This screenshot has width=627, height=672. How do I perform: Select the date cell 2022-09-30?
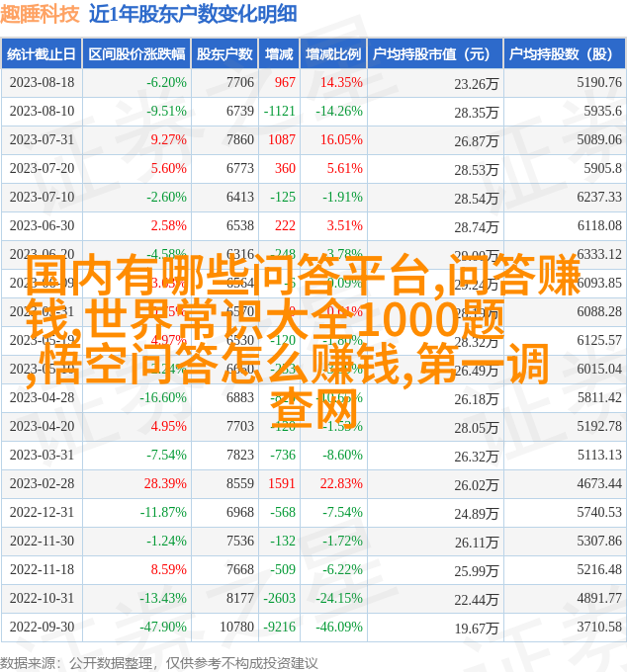tap(42, 627)
